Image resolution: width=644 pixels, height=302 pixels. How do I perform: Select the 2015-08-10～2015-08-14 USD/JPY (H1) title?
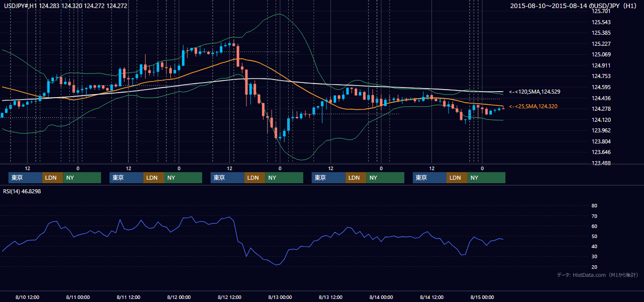pos(574,6)
